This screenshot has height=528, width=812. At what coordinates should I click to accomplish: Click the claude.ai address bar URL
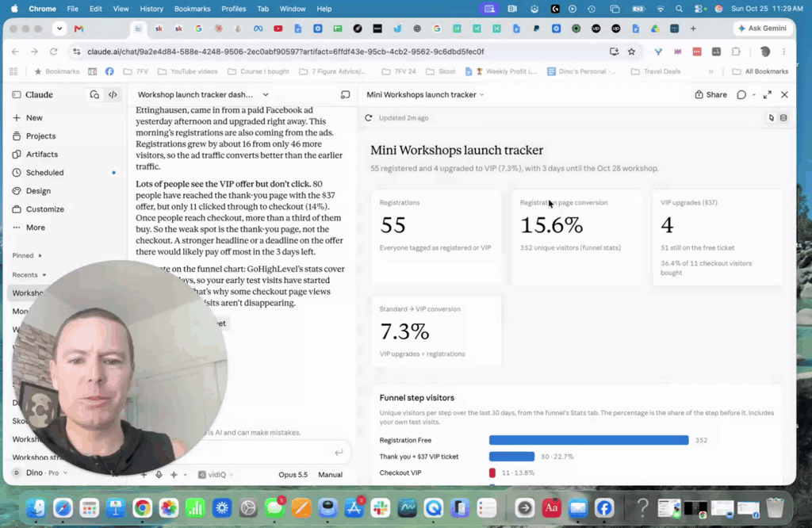click(285, 52)
